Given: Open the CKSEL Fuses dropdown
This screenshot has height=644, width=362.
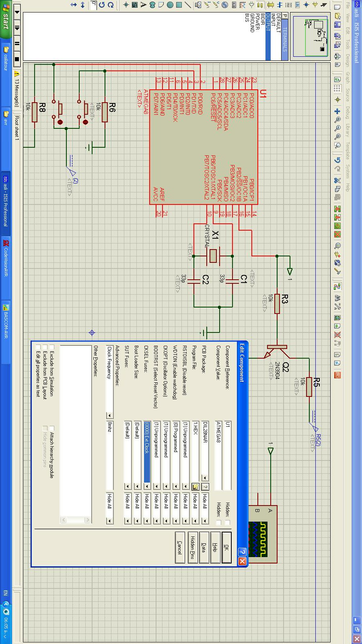Looking at the screenshot, I should [x=147, y=487].
